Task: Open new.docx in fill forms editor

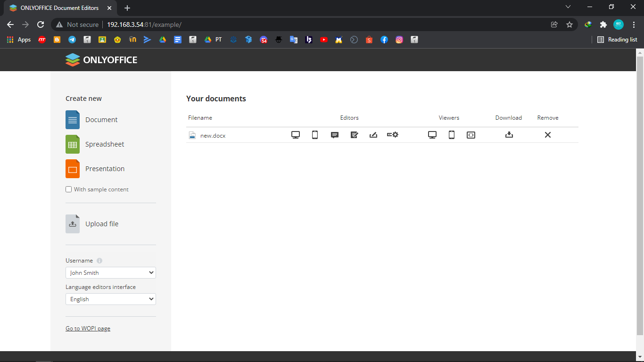Action: (x=373, y=135)
